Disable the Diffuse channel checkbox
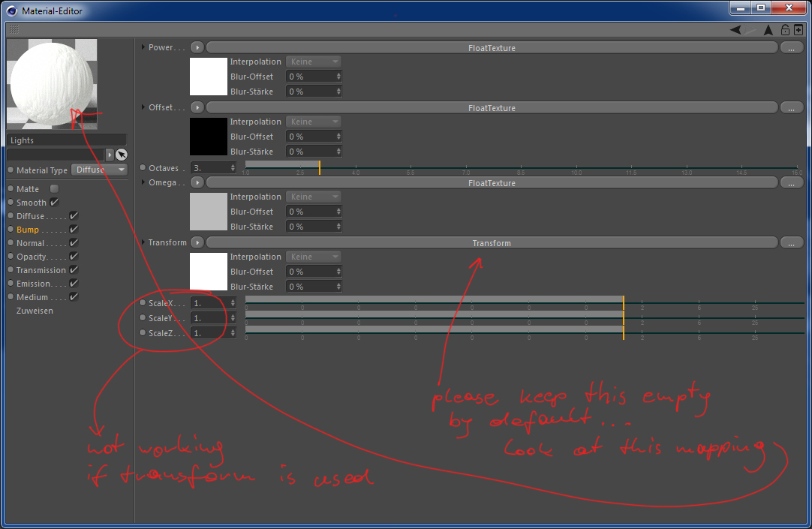812x529 pixels. 74,216
